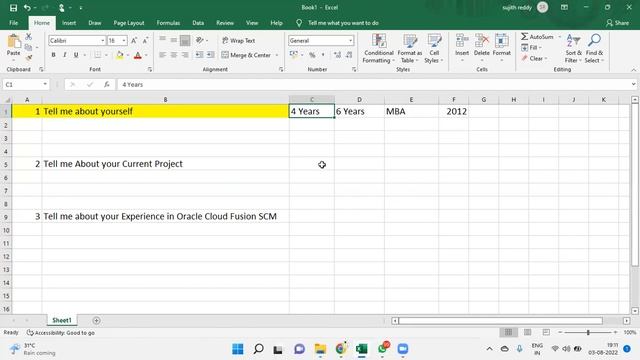Switch to Page Layout view in status bar
The height and width of the screenshot is (360, 640).
(527, 332)
